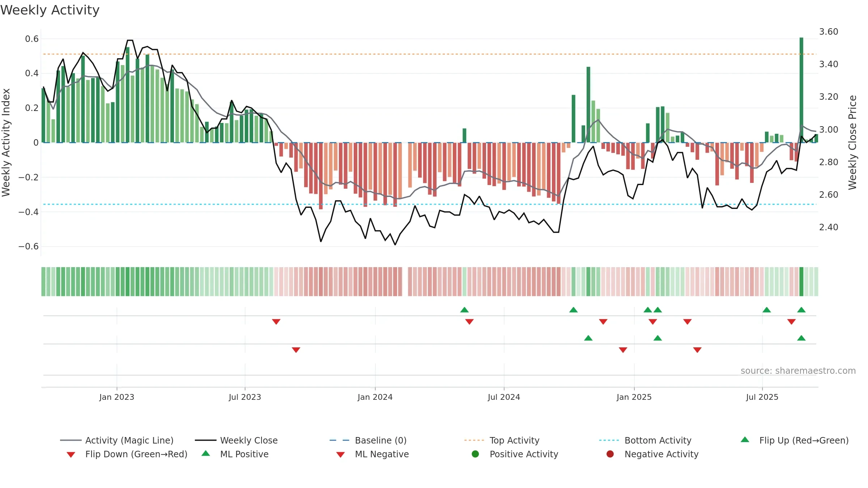Click the −0.4 activity axis tick
The image size is (868, 488).
click(29, 212)
